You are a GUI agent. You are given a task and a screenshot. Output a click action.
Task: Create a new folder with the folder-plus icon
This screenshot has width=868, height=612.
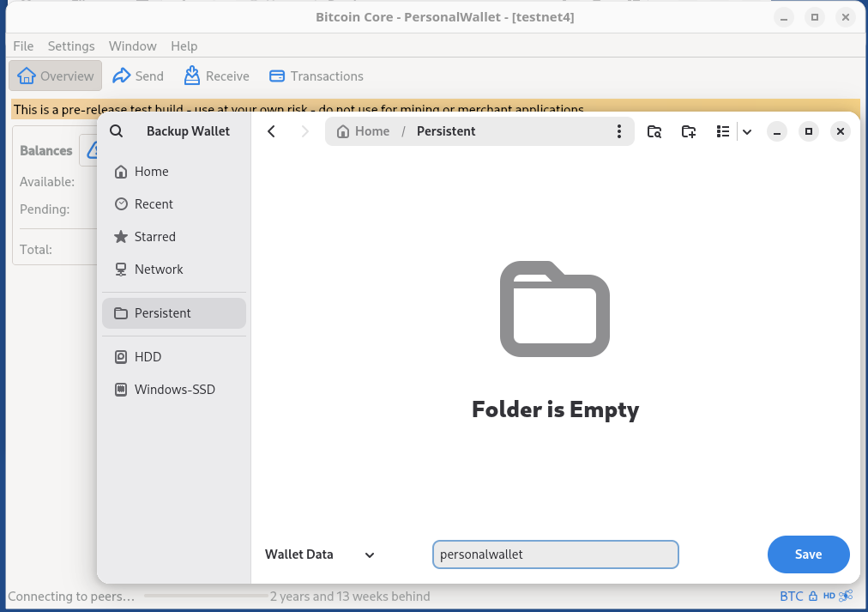coord(689,131)
